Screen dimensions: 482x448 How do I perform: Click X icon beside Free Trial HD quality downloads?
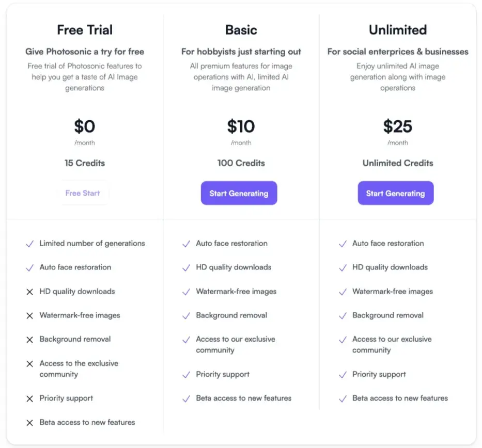(x=30, y=292)
